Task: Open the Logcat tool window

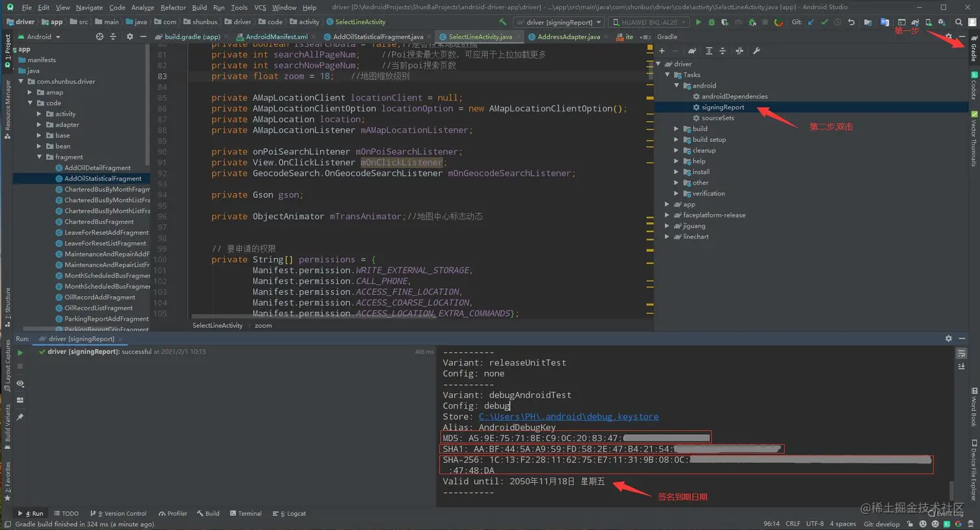Action: click(289, 514)
